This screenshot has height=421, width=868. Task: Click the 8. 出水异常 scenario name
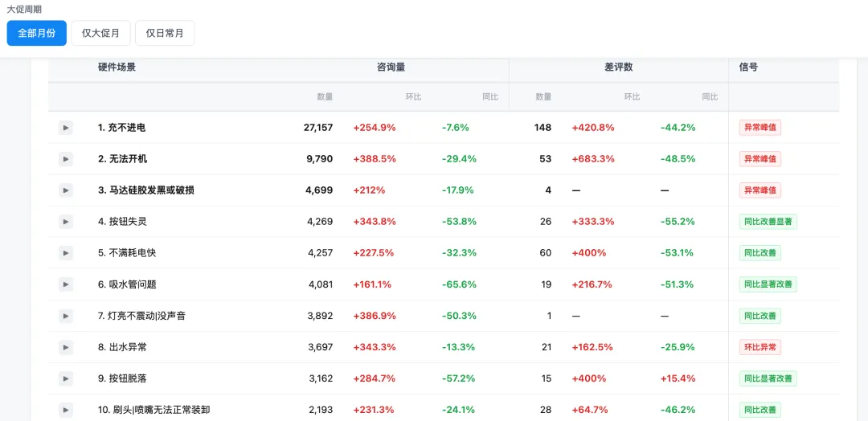click(x=122, y=347)
